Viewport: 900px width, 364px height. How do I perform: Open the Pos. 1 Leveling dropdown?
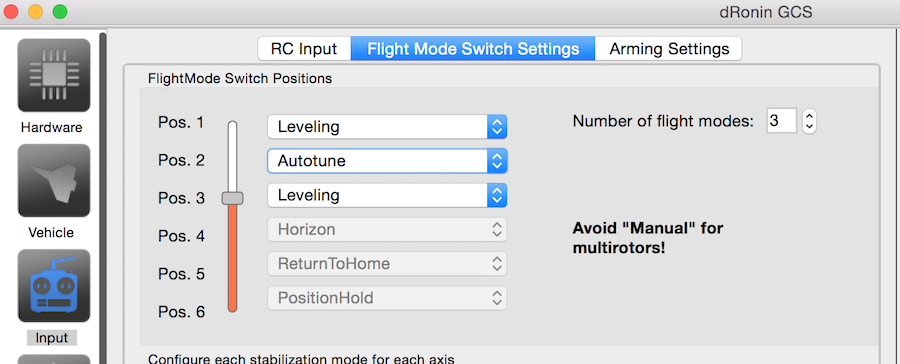(x=387, y=127)
